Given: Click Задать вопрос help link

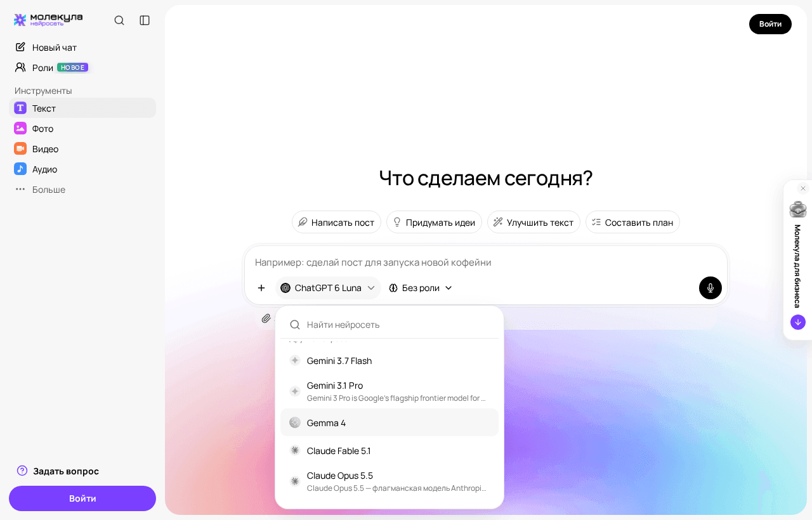Looking at the screenshot, I should 58,471.
